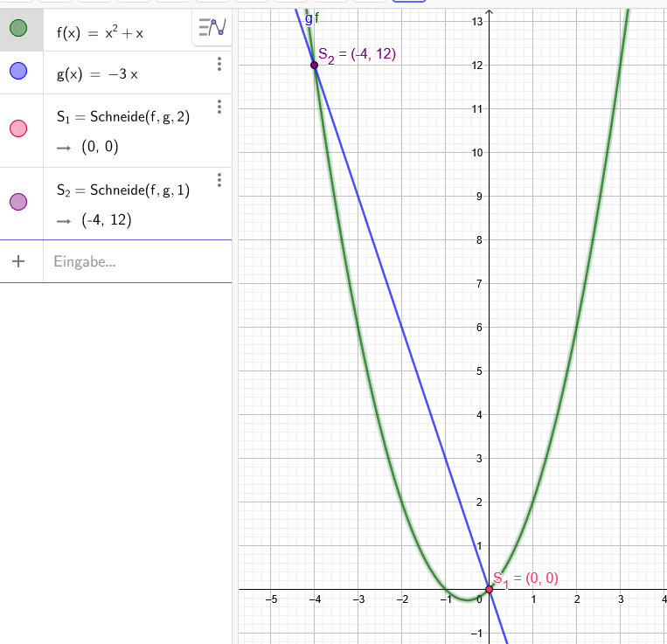Select the g(x) = −3x expression

(97, 74)
